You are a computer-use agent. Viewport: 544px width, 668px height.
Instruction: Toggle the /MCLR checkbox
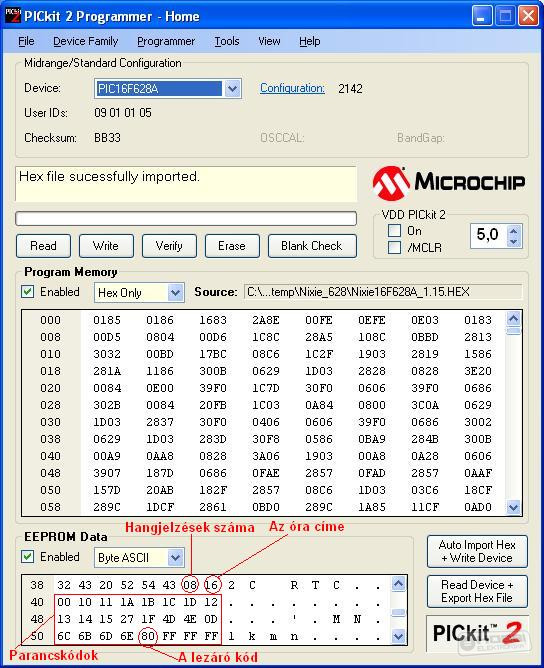[x=394, y=248]
